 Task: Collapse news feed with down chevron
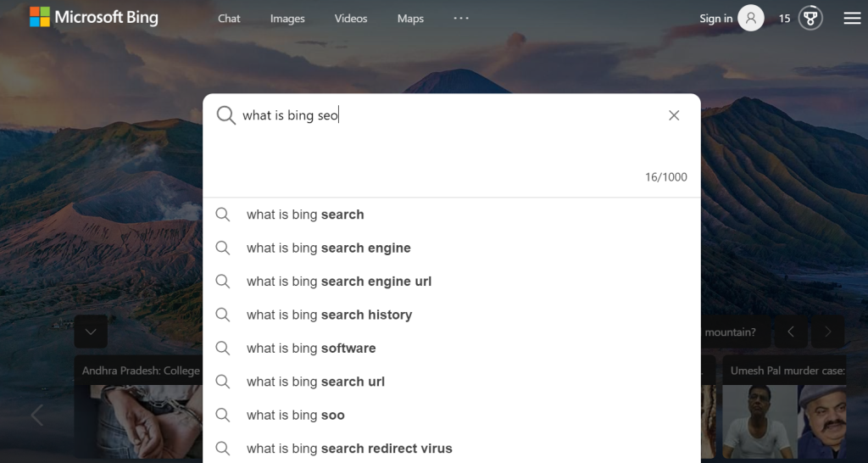[x=91, y=332]
